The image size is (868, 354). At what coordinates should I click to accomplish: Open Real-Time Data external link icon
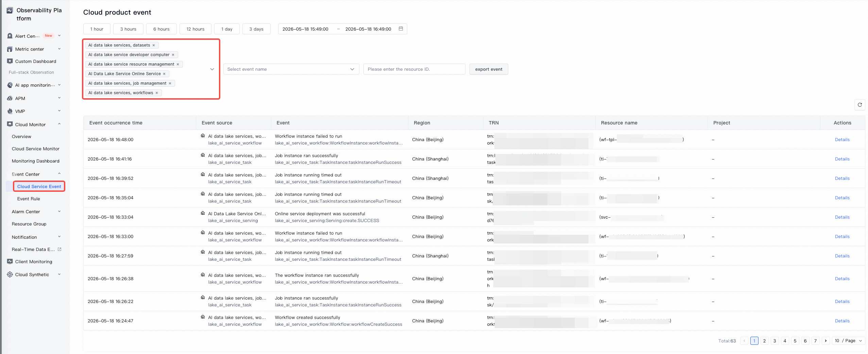(59, 249)
